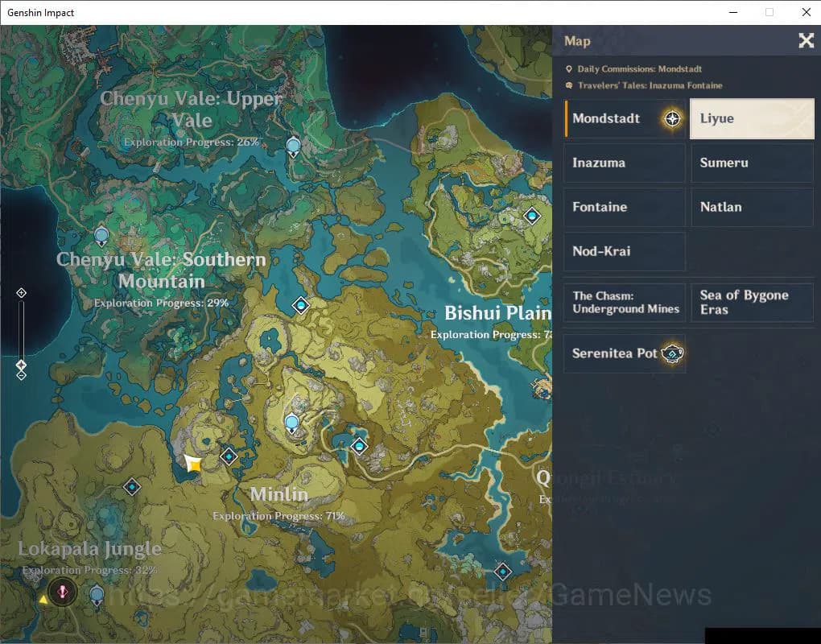Select the Liyue region tab
821x644 pixels.
[x=752, y=118]
